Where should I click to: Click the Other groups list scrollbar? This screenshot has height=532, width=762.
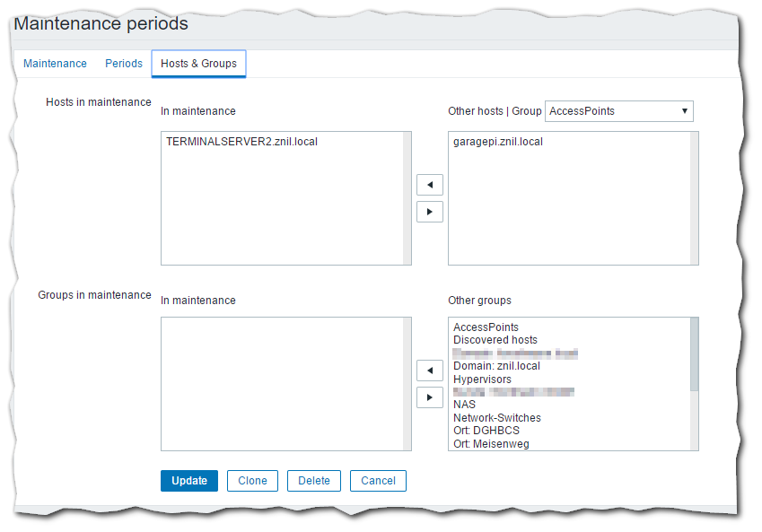click(x=694, y=354)
